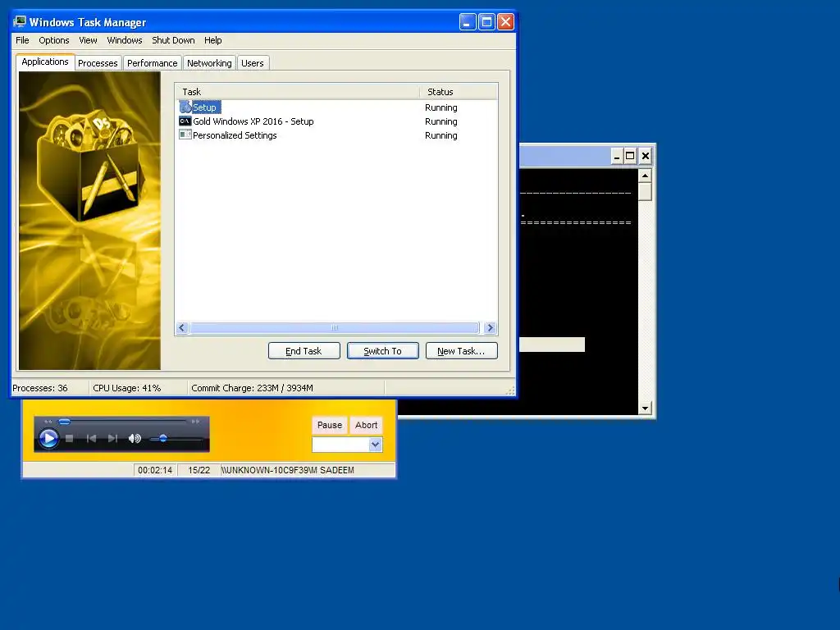Screen dimensions: 840x630
Task: Click the task list right scroll arrow
Action: point(490,328)
